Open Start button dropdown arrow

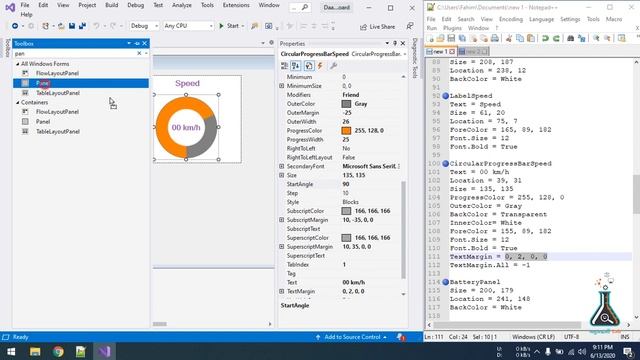[242, 26]
